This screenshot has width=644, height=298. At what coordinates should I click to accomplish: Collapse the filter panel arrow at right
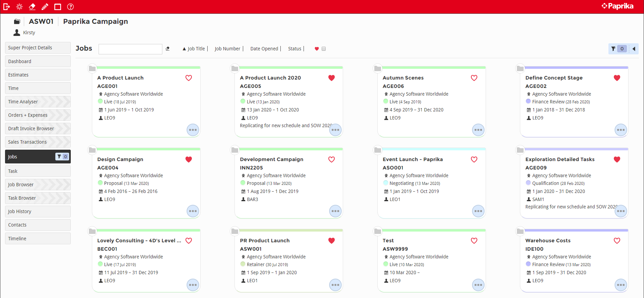(634, 49)
